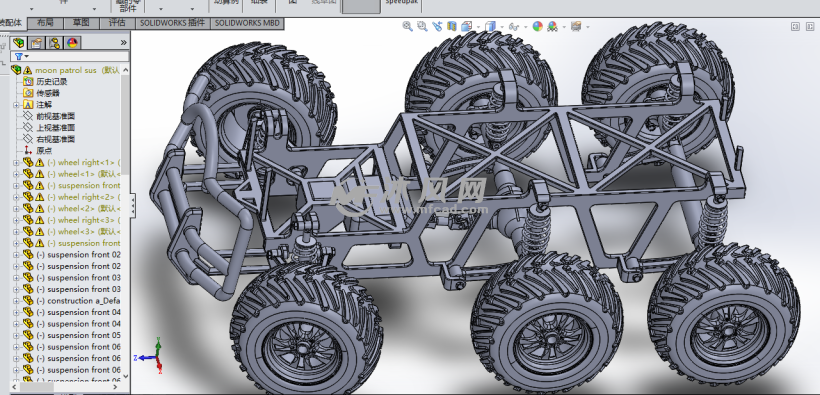Image resolution: width=820 pixels, height=395 pixels.
Task: Select the 上视基准面 top plane
Action: tap(55, 128)
